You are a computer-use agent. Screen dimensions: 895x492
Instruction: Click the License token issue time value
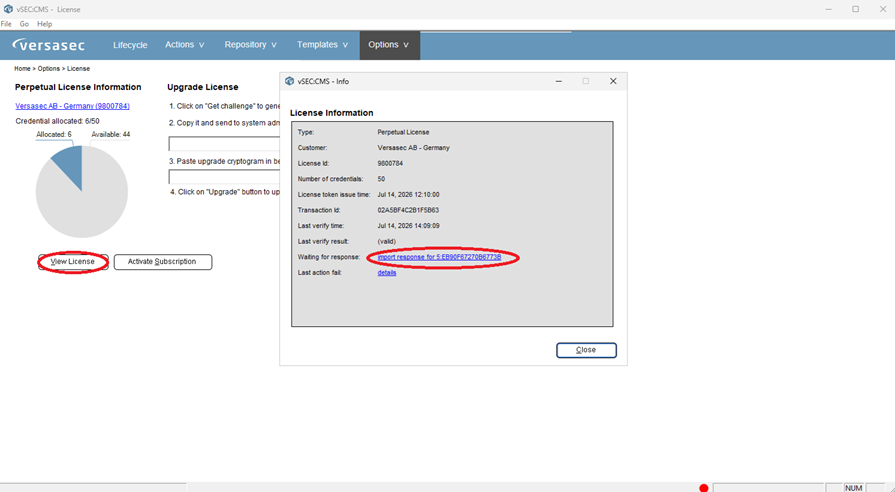[x=409, y=195]
